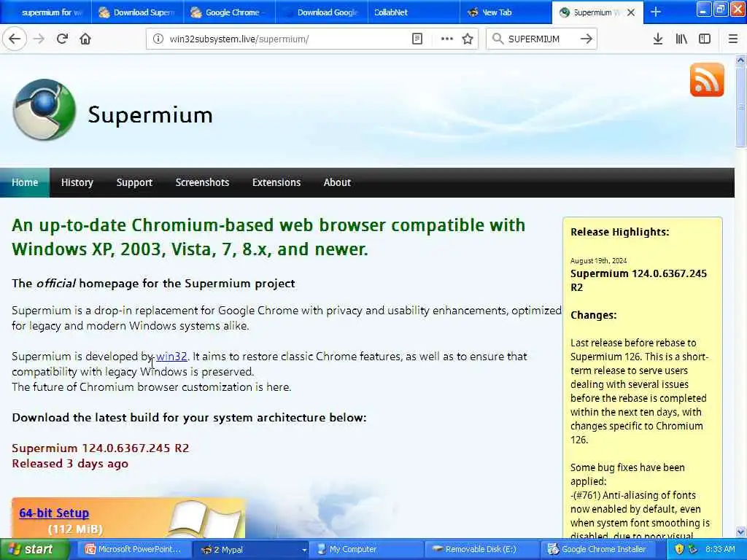Switch to the Google Chrome tab
The image size is (747, 560).
coord(229,12)
